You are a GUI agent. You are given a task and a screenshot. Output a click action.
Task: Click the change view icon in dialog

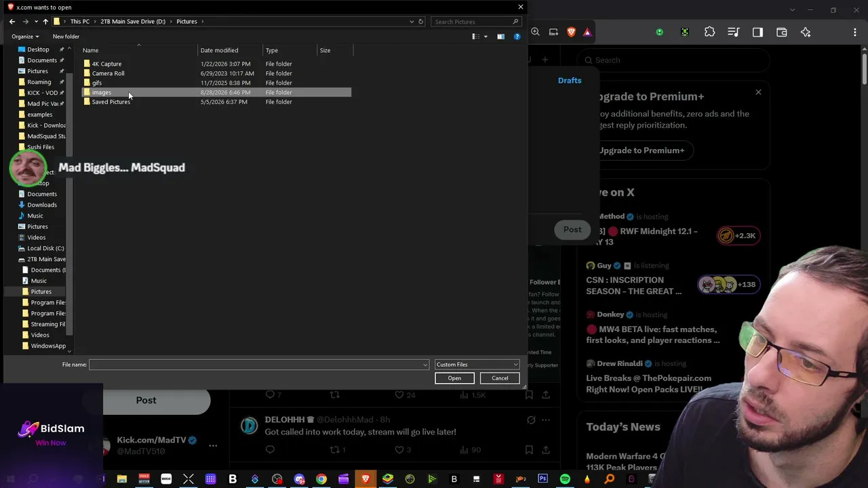[476, 37]
